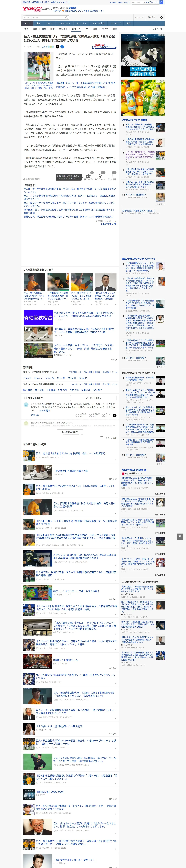The height and width of the screenshot is (868, 186).
Task: Open the オリジナル navigation tab
Action: (81, 24)
